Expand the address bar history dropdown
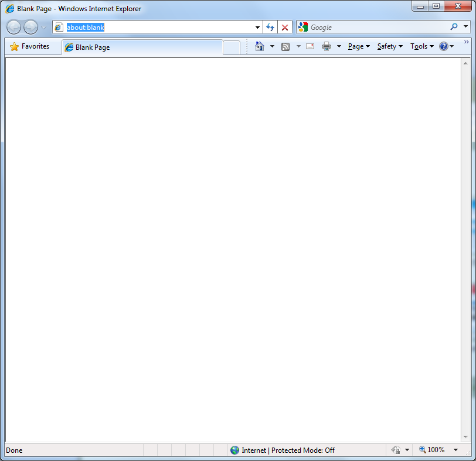 tap(257, 28)
